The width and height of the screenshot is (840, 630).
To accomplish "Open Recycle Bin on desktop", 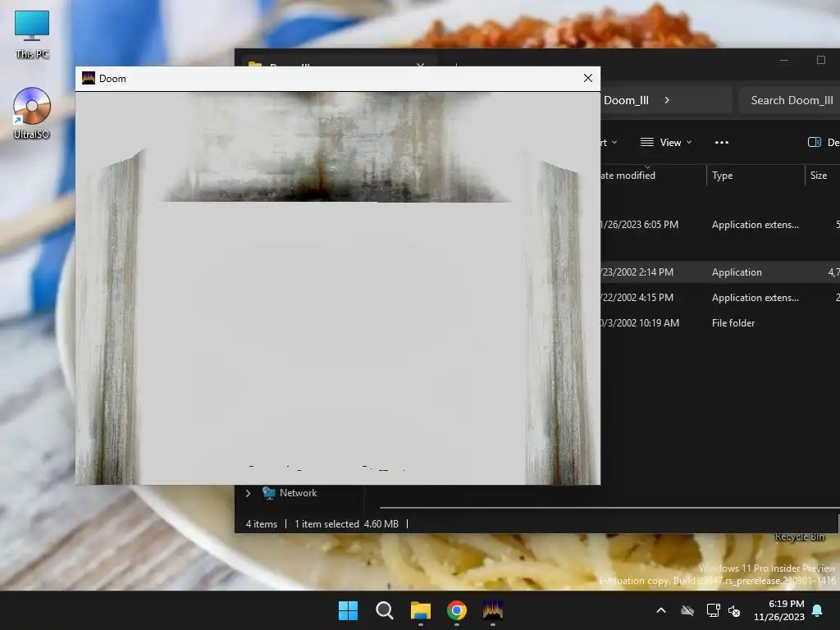I will pos(799,536).
